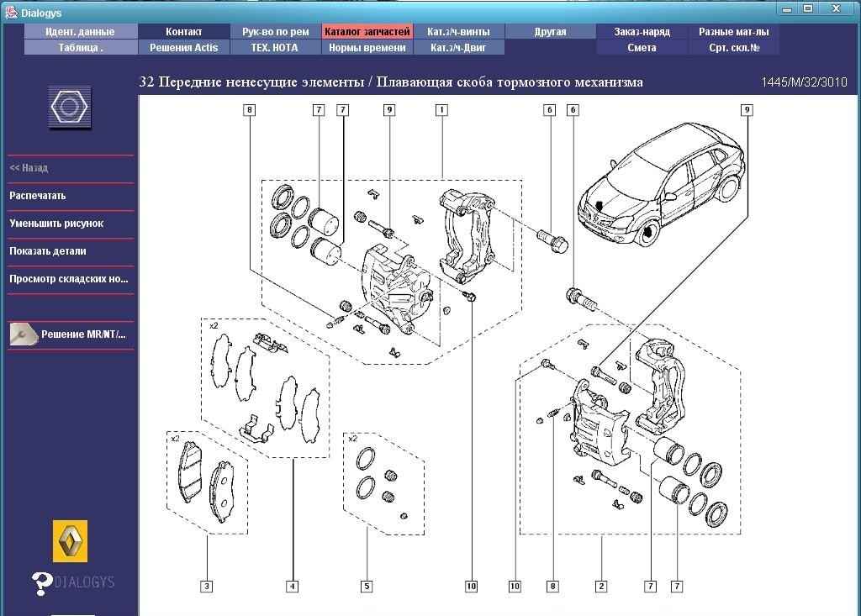Switch to Рук-во по рем tab
This screenshot has width=861, height=616.
point(275,31)
